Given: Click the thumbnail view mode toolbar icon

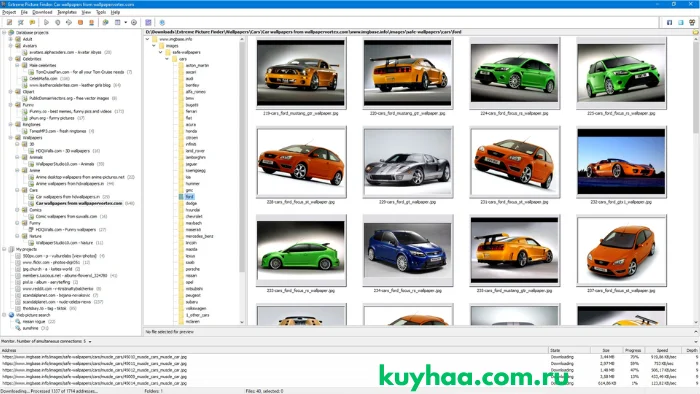Looking at the screenshot, I should (x=117, y=22).
